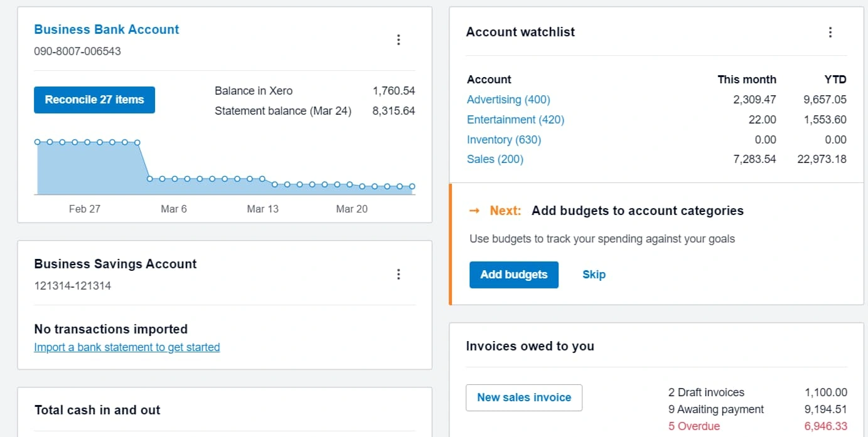This screenshot has height=437, width=868.
Task: View the 9 Awaiting payment invoices
Action: point(716,409)
